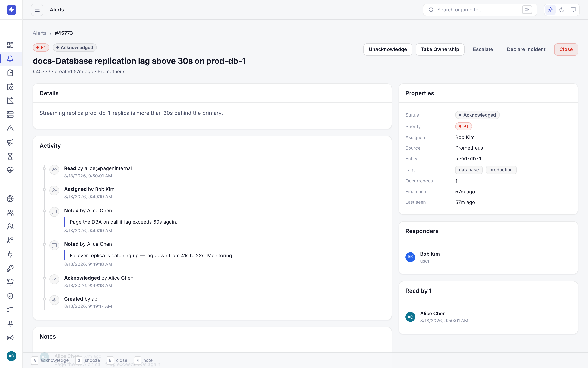Click Declare Incident
Screen dimensions: 588x368
[526, 49]
